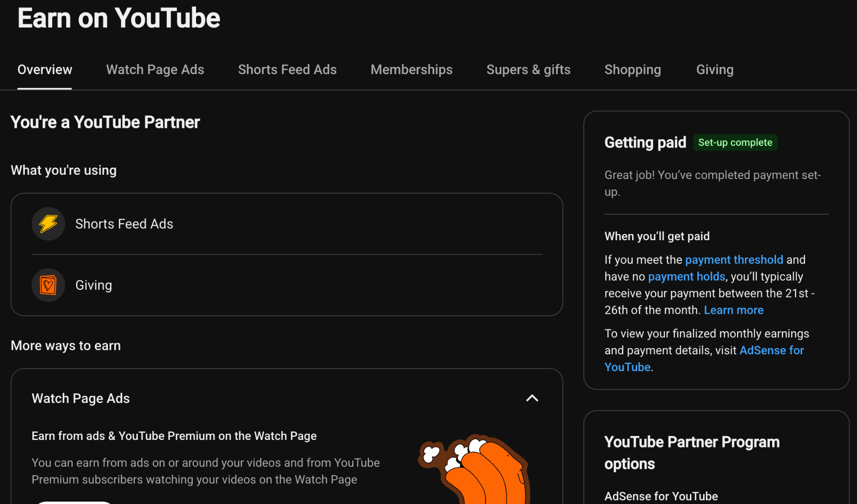The width and height of the screenshot is (857, 504).
Task: Switch to the Giving tab
Action: (x=715, y=70)
